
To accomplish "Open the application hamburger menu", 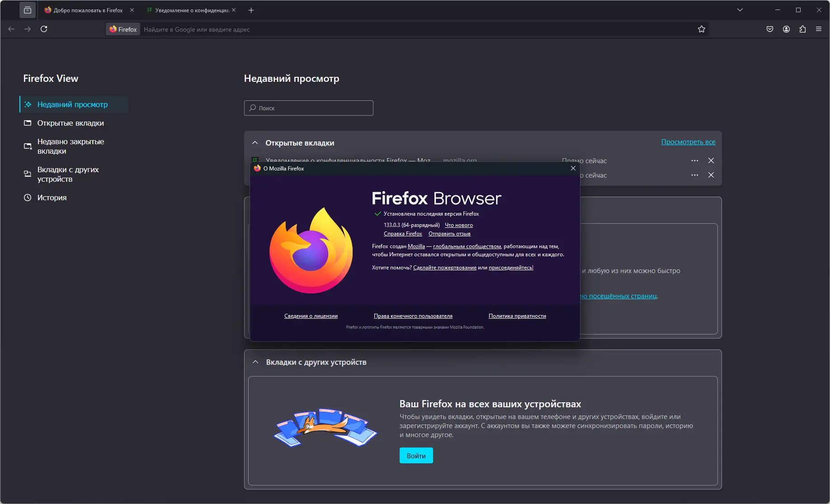I will pos(819,29).
